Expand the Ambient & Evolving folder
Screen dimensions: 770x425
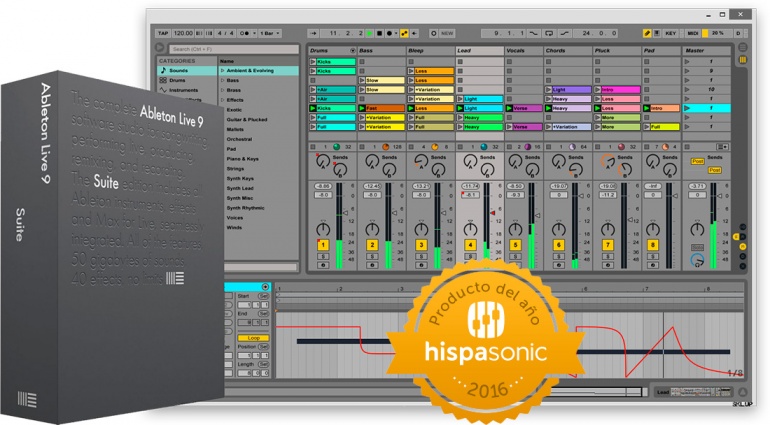point(222,71)
